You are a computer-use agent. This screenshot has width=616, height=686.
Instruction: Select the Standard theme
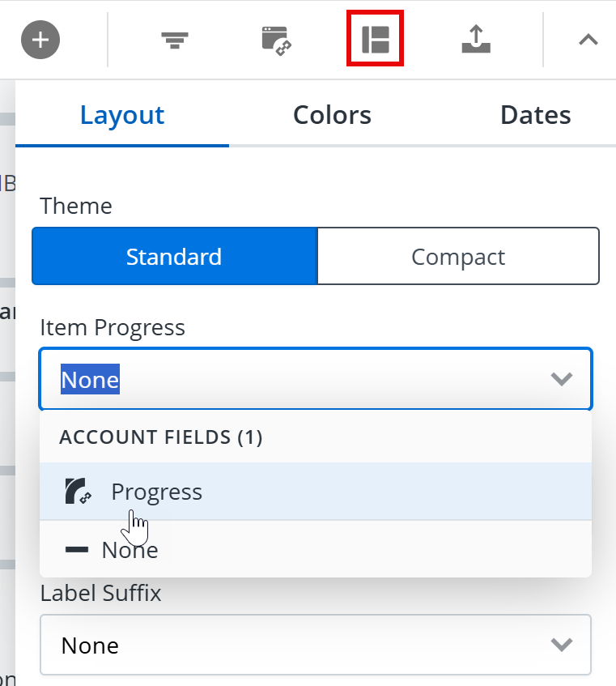[x=173, y=256]
